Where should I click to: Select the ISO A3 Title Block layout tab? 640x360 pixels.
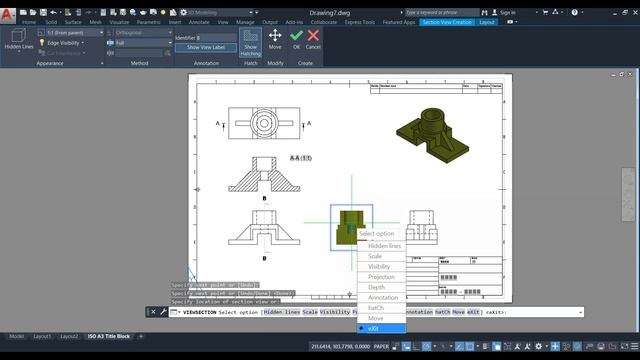tap(109, 336)
